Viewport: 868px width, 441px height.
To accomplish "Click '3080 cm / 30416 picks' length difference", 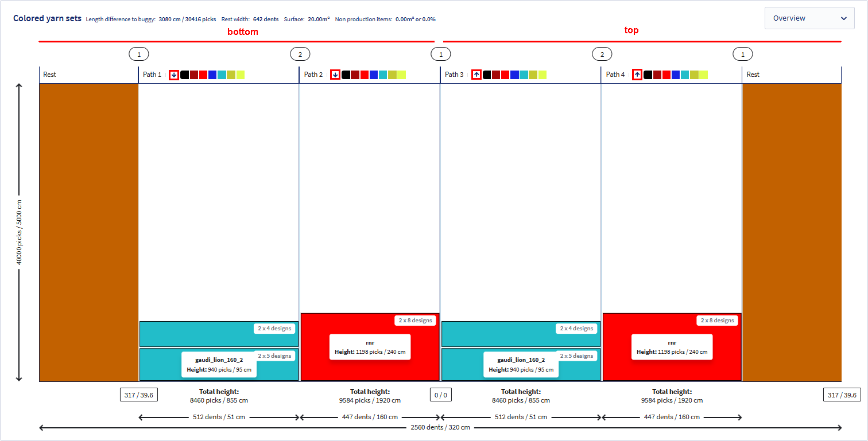I will [187, 19].
